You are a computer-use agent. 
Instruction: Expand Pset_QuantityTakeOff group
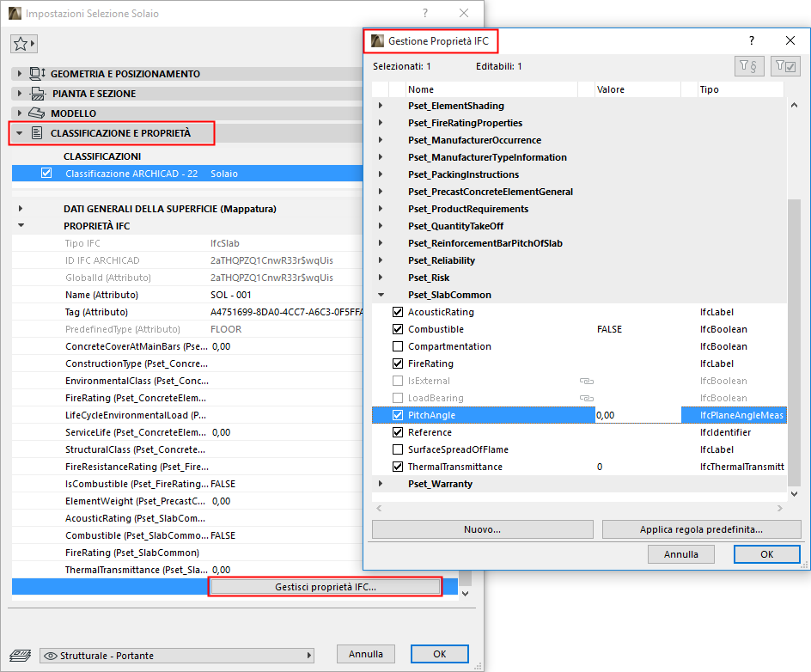381,226
